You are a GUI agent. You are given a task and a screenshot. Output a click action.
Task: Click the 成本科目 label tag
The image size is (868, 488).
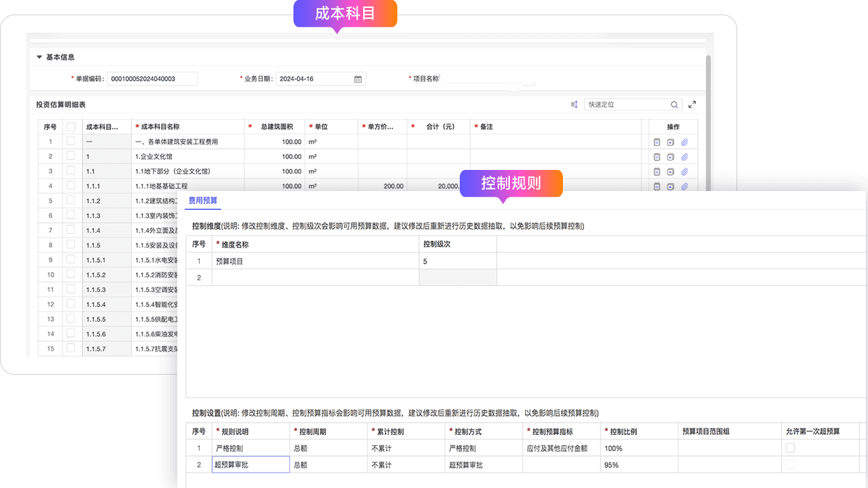345,13
